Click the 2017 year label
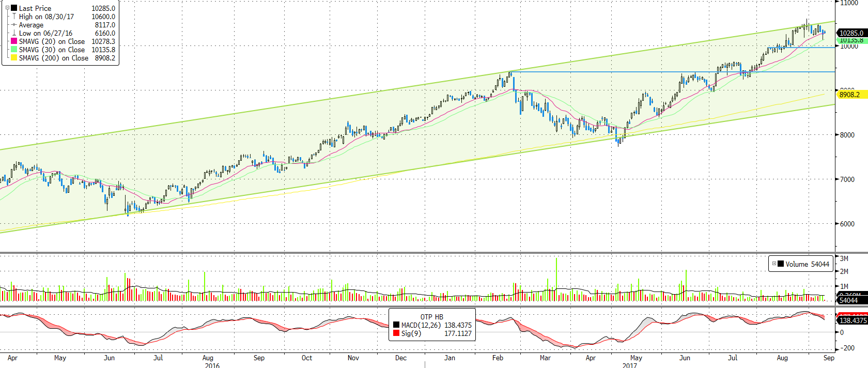This screenshot has height=368, width=868. click(630, 365)
